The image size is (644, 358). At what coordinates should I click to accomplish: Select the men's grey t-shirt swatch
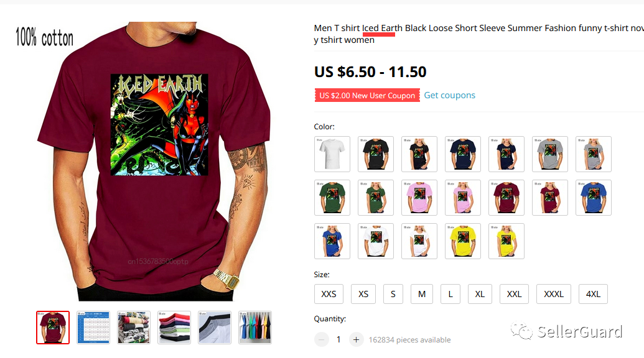pyautogui.click(x=549, y=154)
